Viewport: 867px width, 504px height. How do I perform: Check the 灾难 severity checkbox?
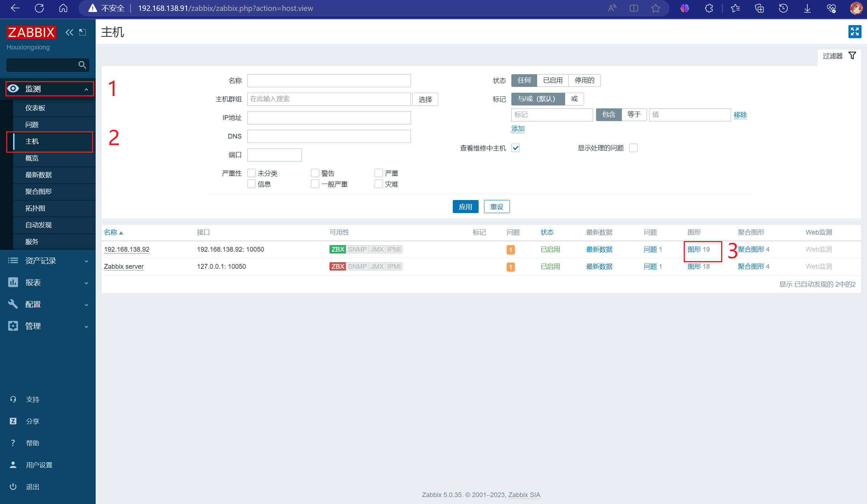(379, 184)
